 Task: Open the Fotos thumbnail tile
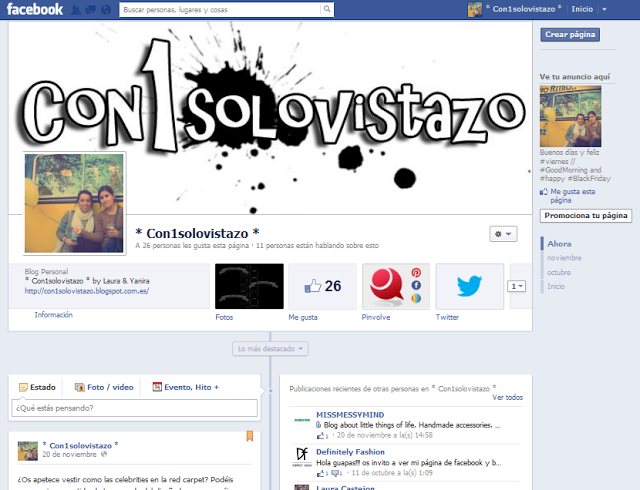249,286
